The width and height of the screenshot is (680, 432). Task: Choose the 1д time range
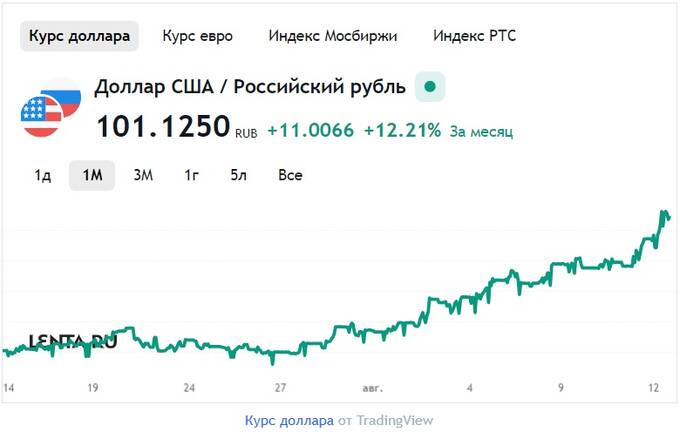(x=42, y=175)
